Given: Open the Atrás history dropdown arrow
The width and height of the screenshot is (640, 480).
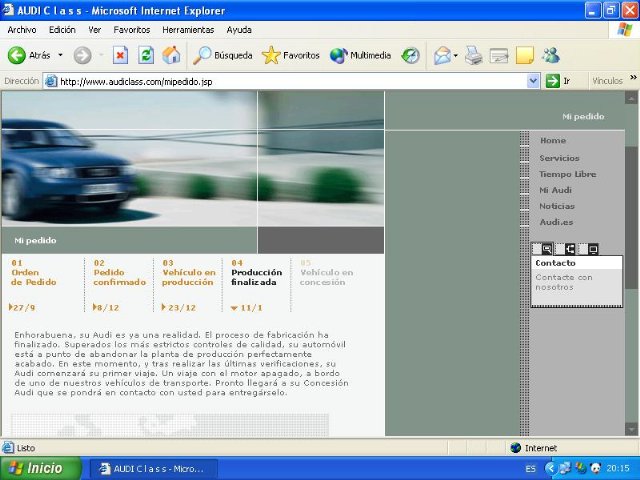Looking at the screenshot, I should pos(60,55).
